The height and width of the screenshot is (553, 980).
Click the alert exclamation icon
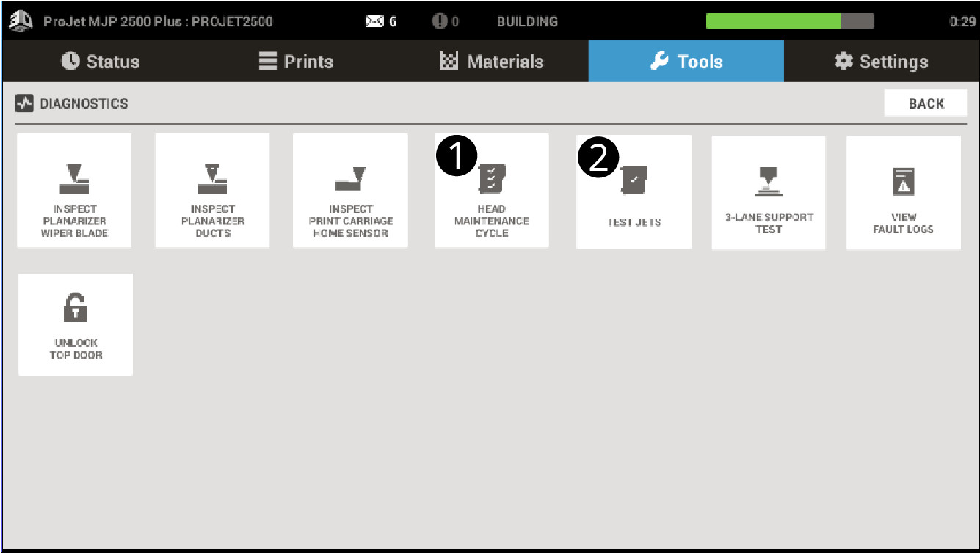coord(440,21)
